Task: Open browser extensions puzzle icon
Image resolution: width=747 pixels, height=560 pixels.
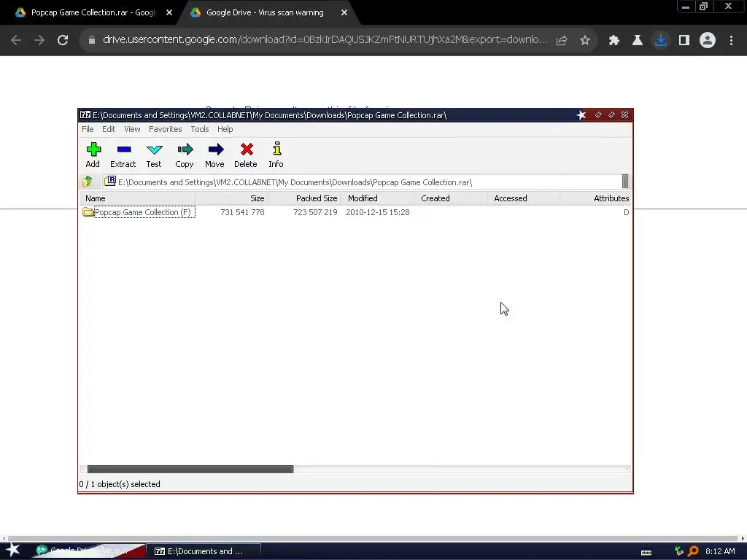Action: pos(614,41)
